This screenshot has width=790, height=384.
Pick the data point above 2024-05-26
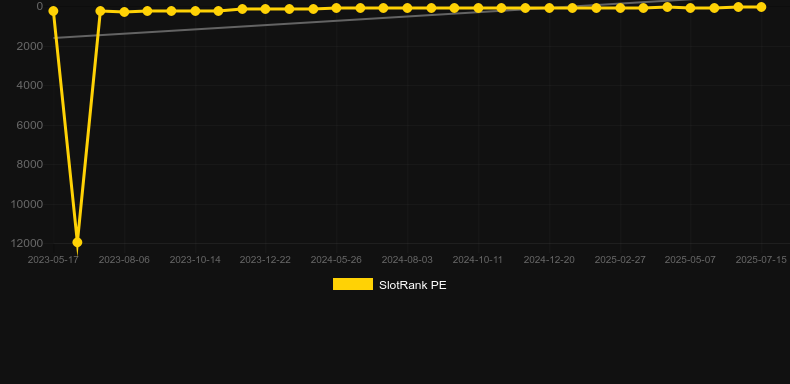[337, 8]
